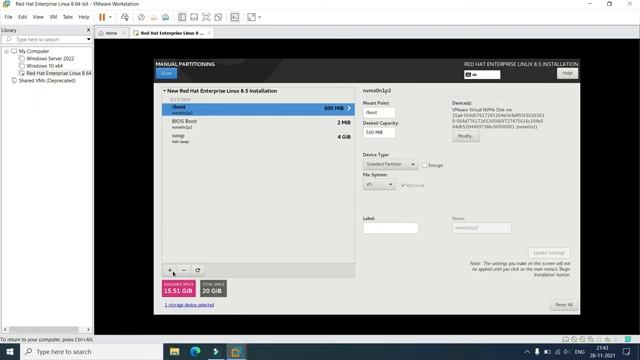Send Ctrl+Alt+Del to the virtual machine

125,17
